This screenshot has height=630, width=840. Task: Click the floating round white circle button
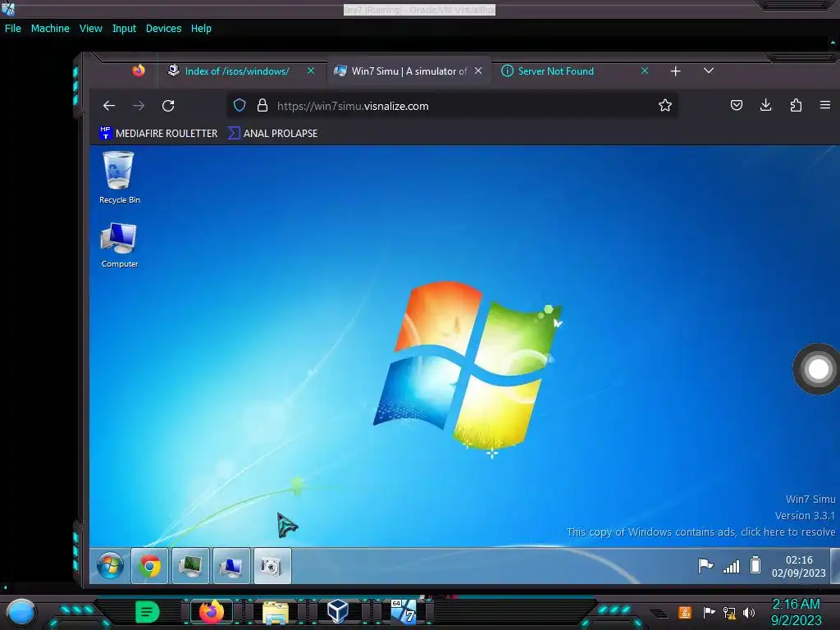pos(818,369)
